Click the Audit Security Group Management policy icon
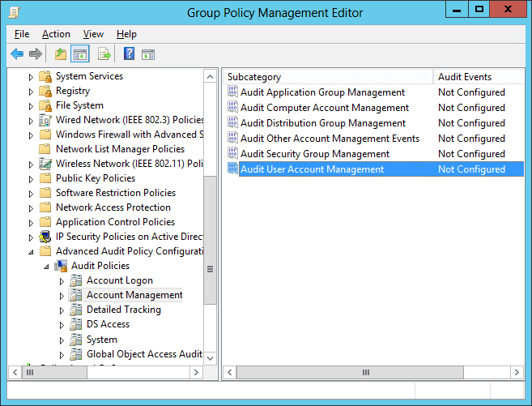 tap(232, 153)
